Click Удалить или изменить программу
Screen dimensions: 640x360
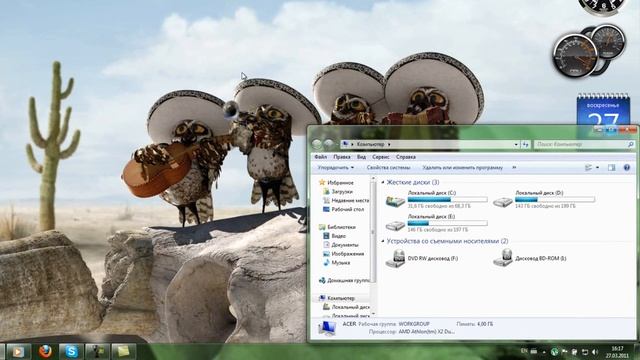point(462,167)
